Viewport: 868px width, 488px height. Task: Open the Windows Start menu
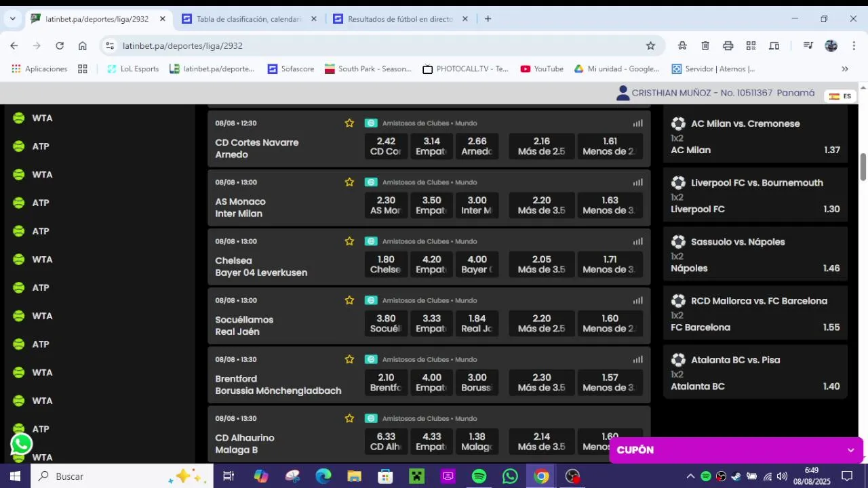(x=15, y=476)
